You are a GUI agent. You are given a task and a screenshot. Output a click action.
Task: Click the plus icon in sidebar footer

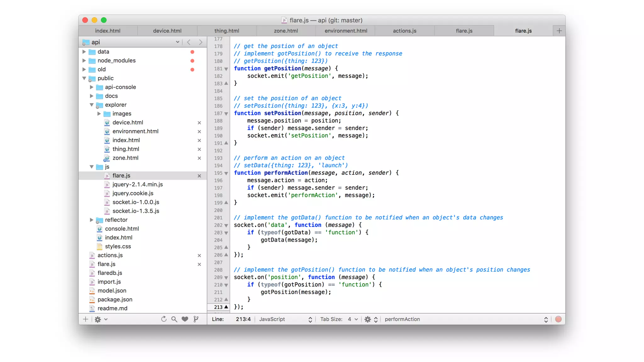point(86,319)
